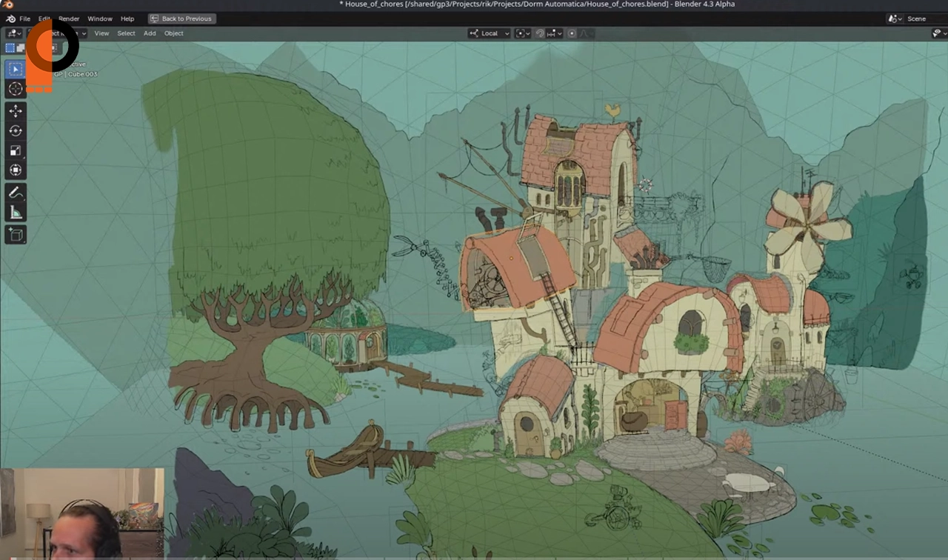The width and height of the screenshot is (948, 560).
Task: Activate the 3D Cursor tool
Action: (x=15, y=89)
